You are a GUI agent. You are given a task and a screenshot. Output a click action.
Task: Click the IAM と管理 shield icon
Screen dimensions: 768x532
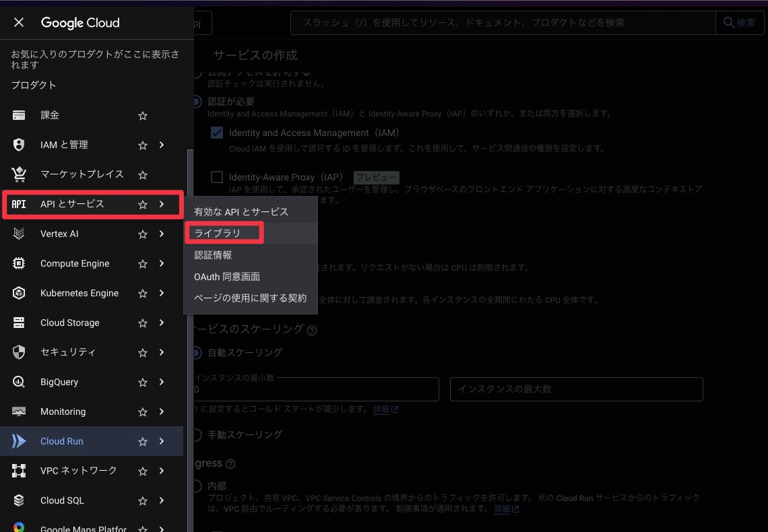click(x=19, y=145)
